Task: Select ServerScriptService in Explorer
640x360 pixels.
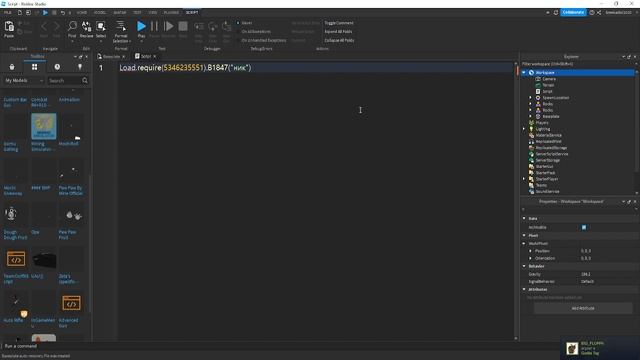Action: [551, 154]
